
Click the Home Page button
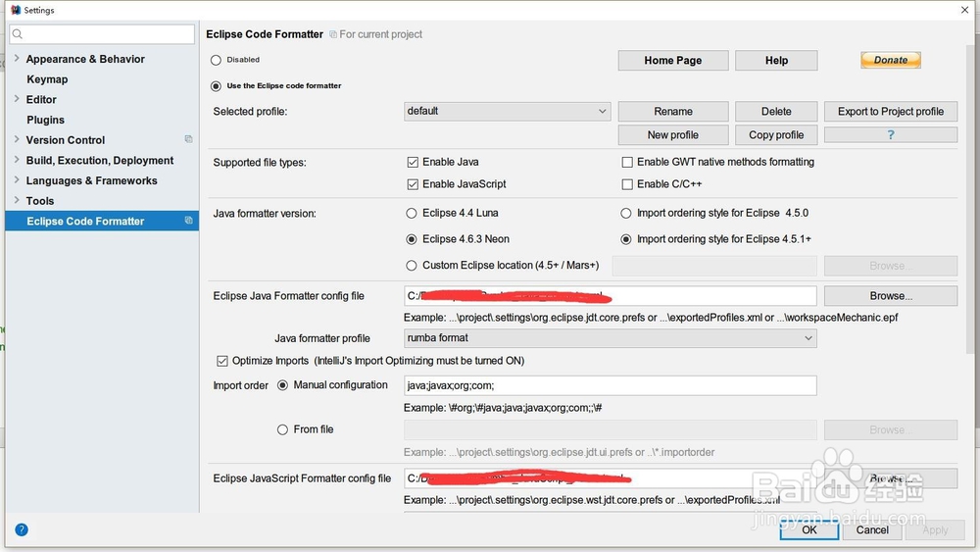coord(673,60)
